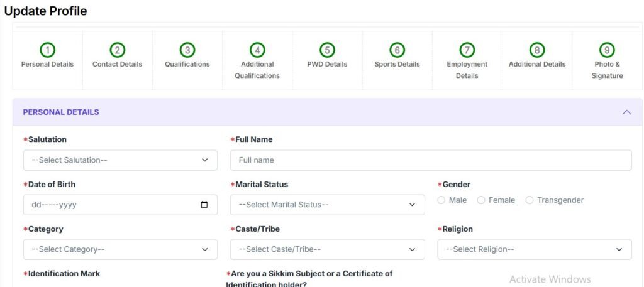The image size is (644, 287).
Task: Click the step 2 circle icon
Action: click(118, 50)
